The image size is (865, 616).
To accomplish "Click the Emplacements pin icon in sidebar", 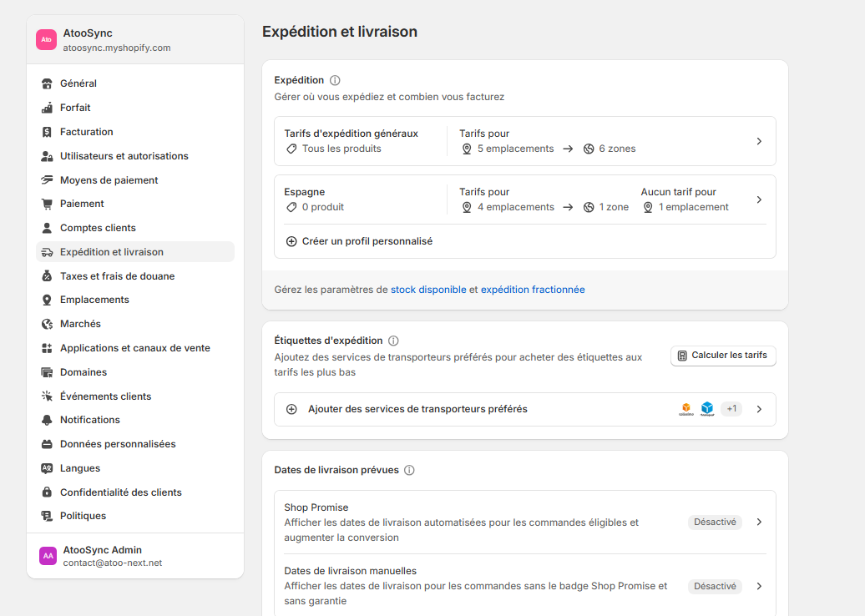I will click(x=47, y=300).
